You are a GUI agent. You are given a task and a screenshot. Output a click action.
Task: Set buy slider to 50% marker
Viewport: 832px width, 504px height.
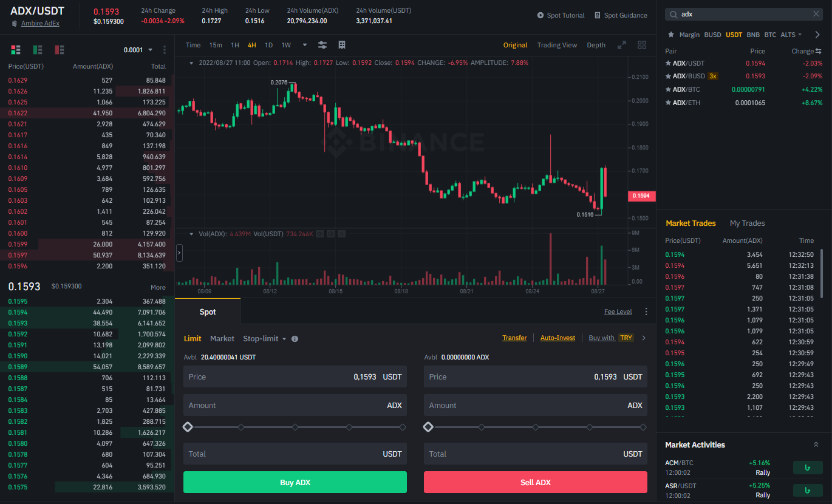295,427
